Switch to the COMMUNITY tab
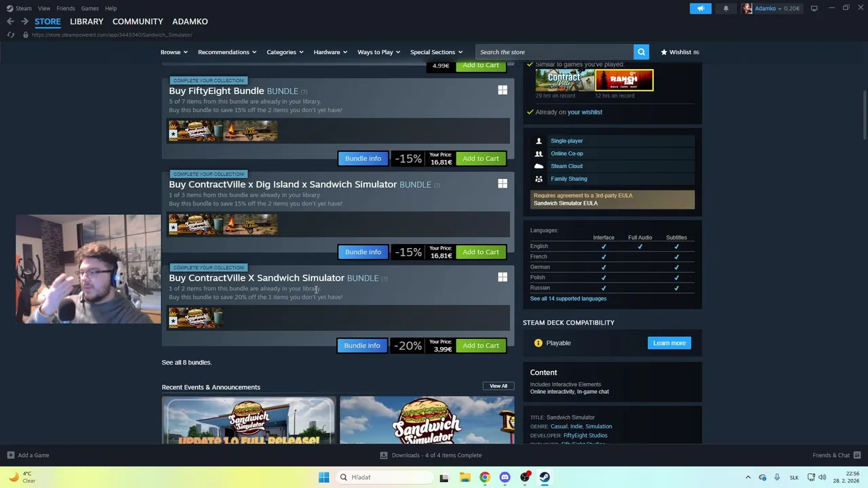Image resolution: width=868 pixels, height=488 pixels. tap(138, 22)
